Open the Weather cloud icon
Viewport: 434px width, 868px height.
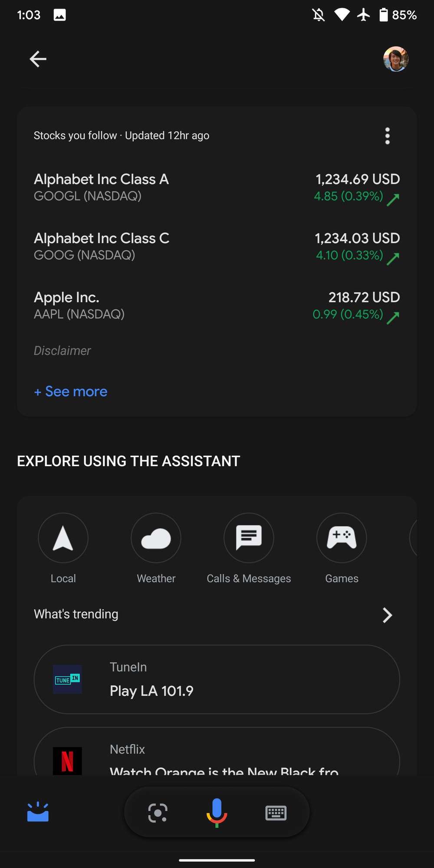156,538
